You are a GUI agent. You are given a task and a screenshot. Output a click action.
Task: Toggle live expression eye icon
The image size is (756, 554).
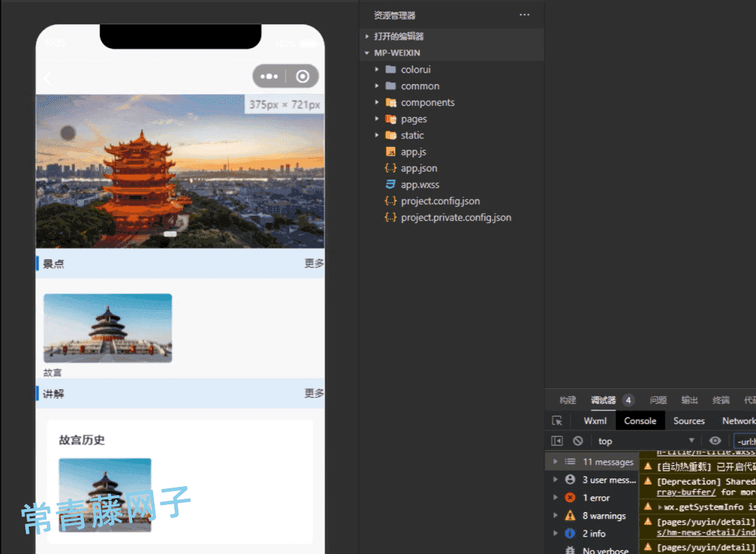click(715, 441)
